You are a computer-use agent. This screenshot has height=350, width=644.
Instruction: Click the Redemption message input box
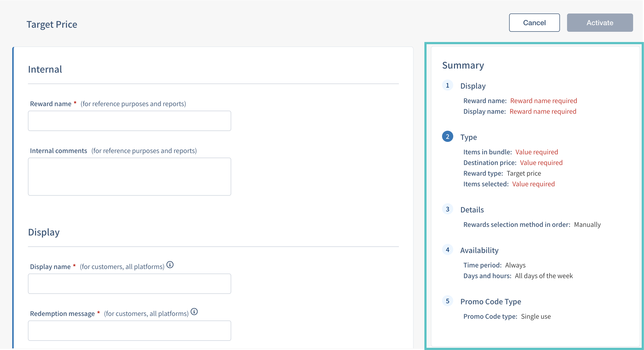pos(130,331)
